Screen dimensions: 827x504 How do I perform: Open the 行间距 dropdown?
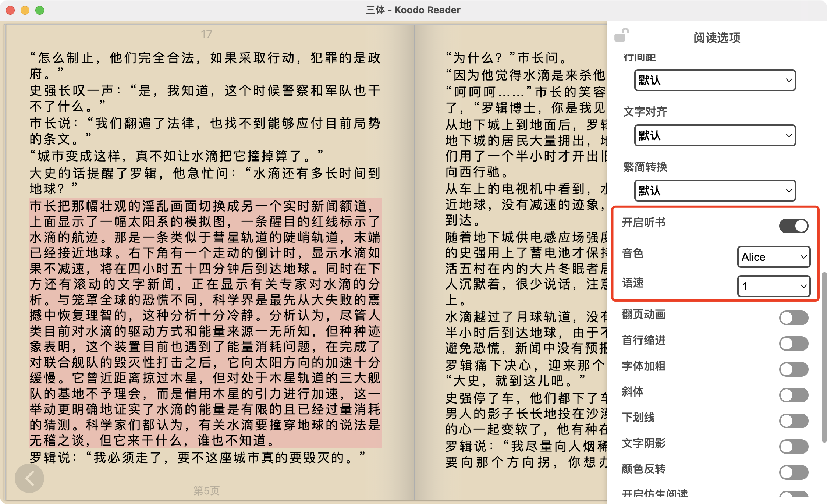point(715,80)
